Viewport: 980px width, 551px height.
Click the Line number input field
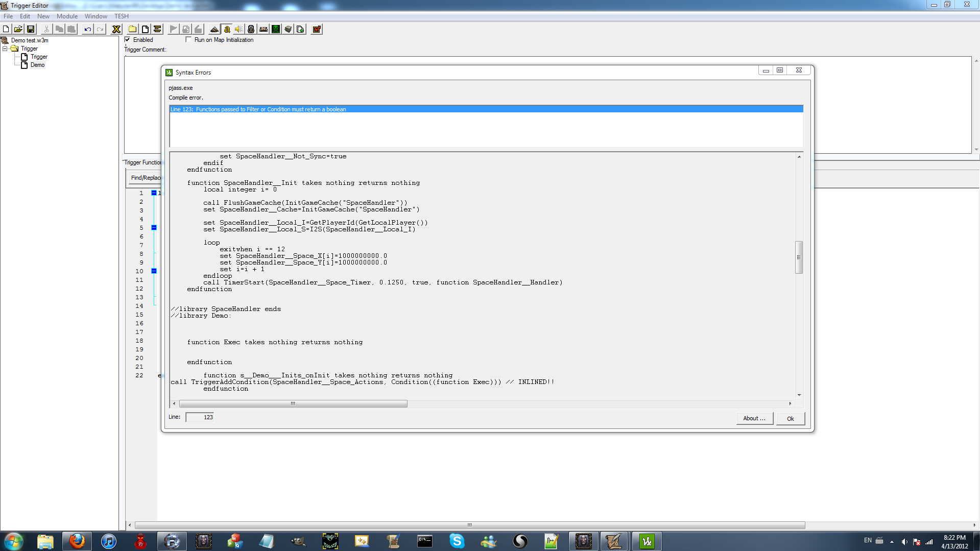tap(200, 417)
